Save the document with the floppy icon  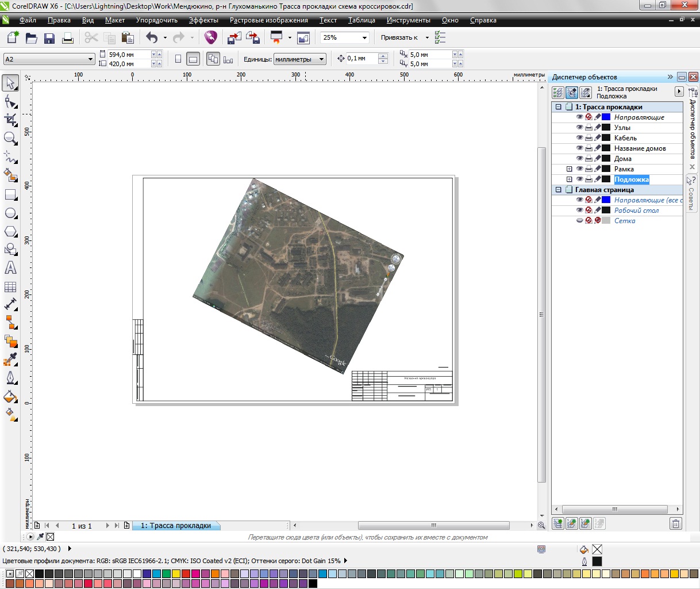click(49, 38)
